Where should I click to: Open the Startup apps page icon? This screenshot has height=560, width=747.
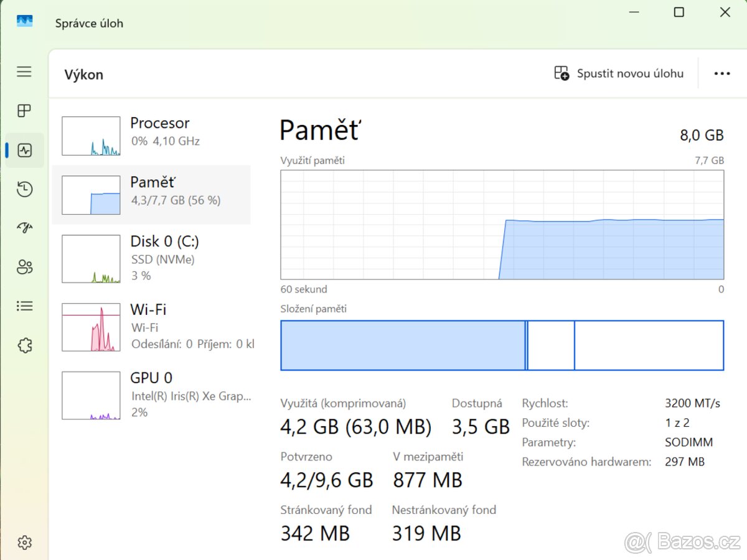click(x=24, y=228)
